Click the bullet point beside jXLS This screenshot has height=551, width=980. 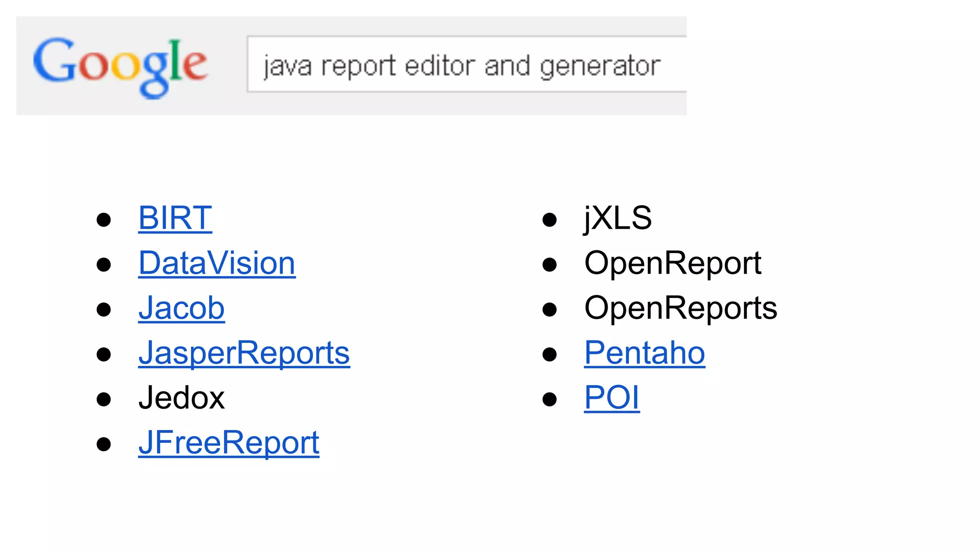point(550,220)
